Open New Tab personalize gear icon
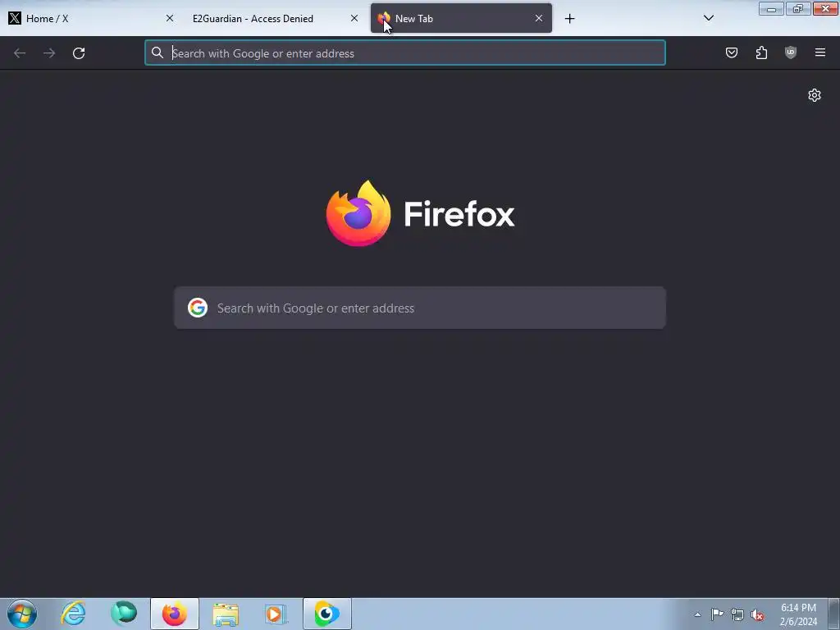This screenshot has height=630, width=840. 815,95
